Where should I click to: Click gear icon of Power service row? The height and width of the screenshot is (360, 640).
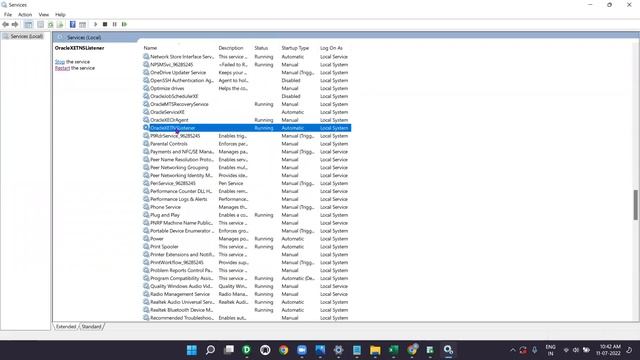(x=146, y=238)
